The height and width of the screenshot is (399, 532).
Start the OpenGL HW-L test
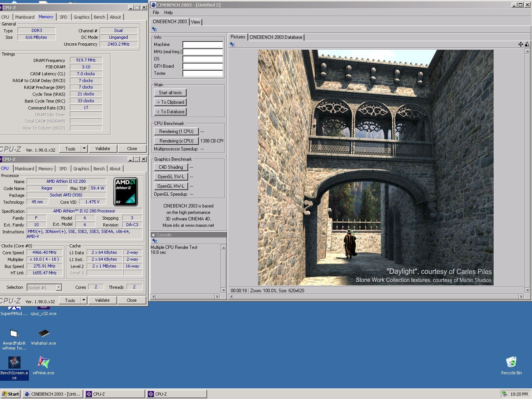[171, 186]
